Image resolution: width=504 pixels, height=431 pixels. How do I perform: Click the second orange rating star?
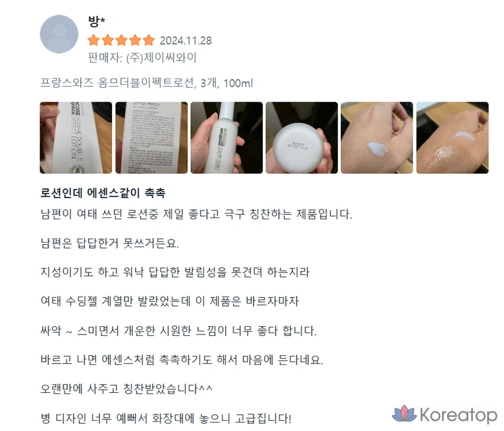coord(107,41)
